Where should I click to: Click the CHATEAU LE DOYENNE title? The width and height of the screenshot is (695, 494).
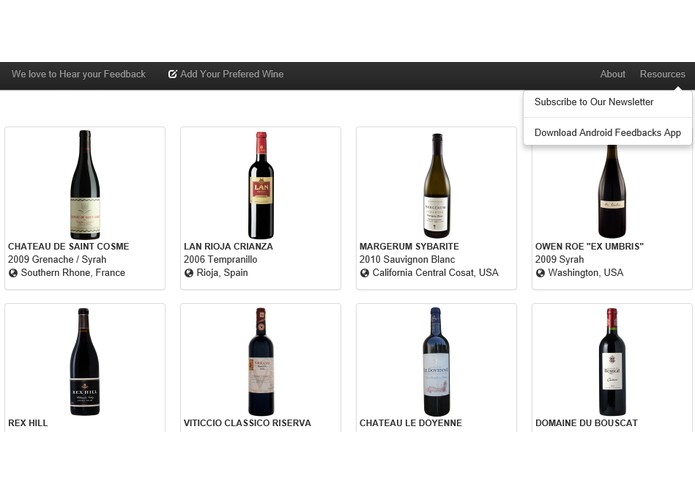(x=410, y=423)
